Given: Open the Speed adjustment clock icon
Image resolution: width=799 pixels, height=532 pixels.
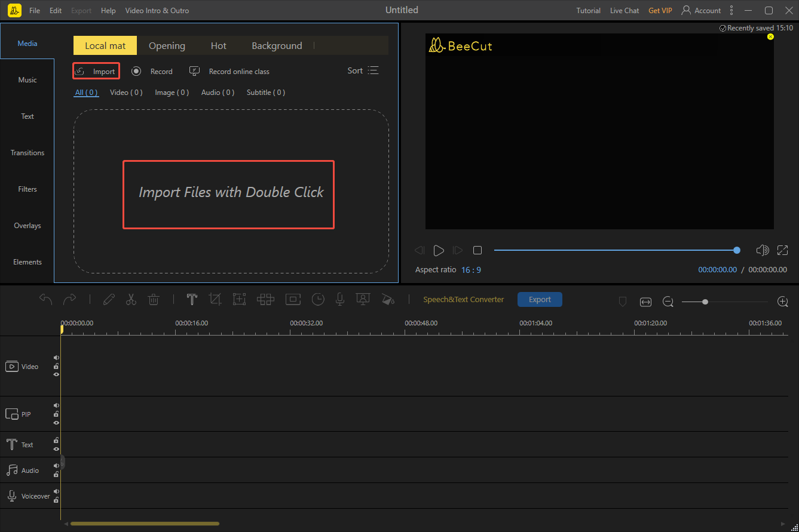Looking at the screenshot, I should [318, 299].
